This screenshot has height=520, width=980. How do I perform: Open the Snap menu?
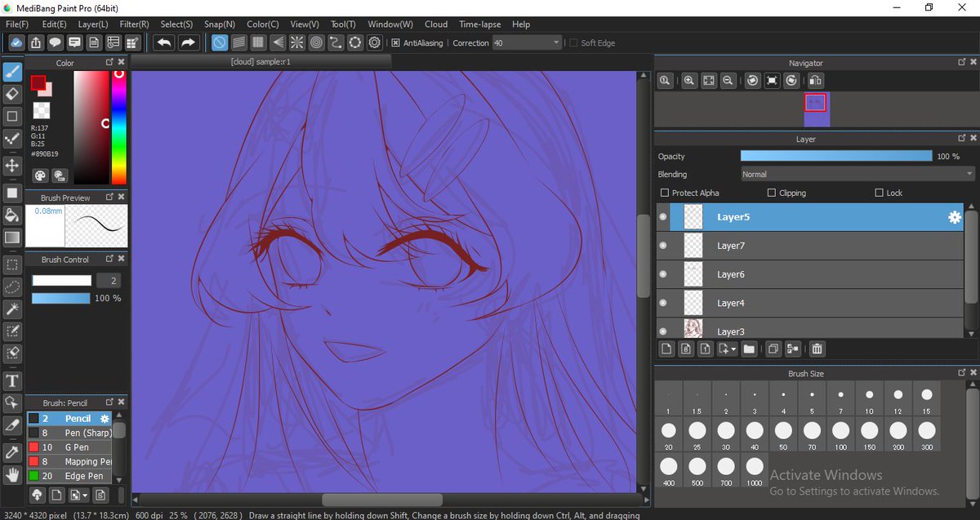(219, 24)
